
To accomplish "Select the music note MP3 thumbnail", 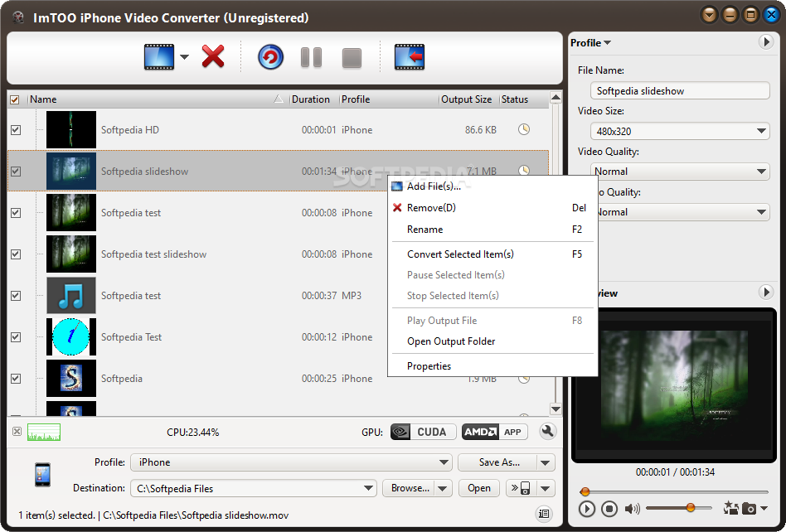I will tap(71, 296).
